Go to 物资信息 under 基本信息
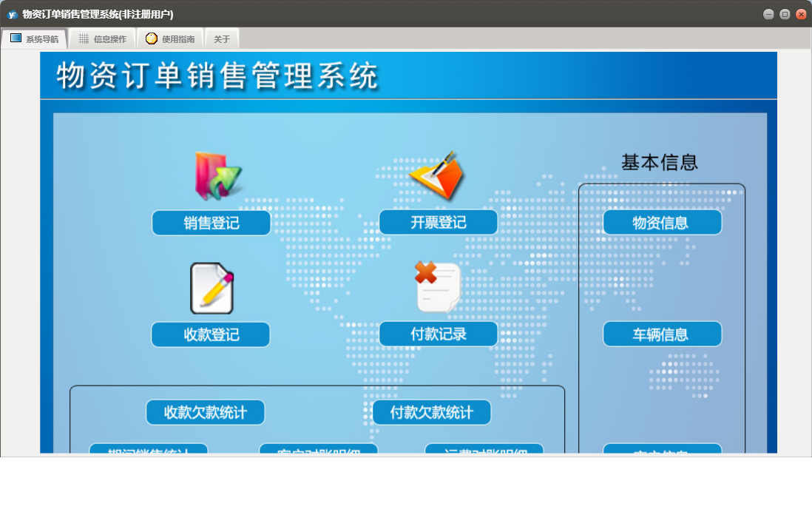The width and height of the screenshot is (812, 532). 662,222
